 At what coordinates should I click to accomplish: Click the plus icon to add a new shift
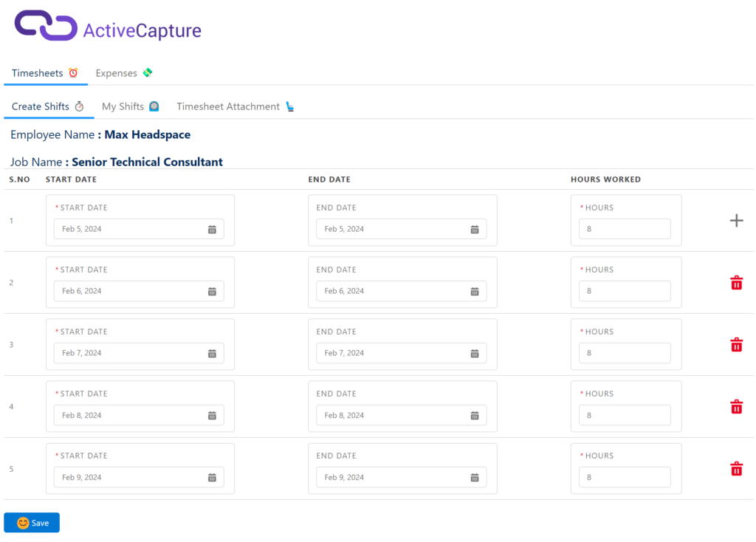pyautogui.click(x=736, y=220)
